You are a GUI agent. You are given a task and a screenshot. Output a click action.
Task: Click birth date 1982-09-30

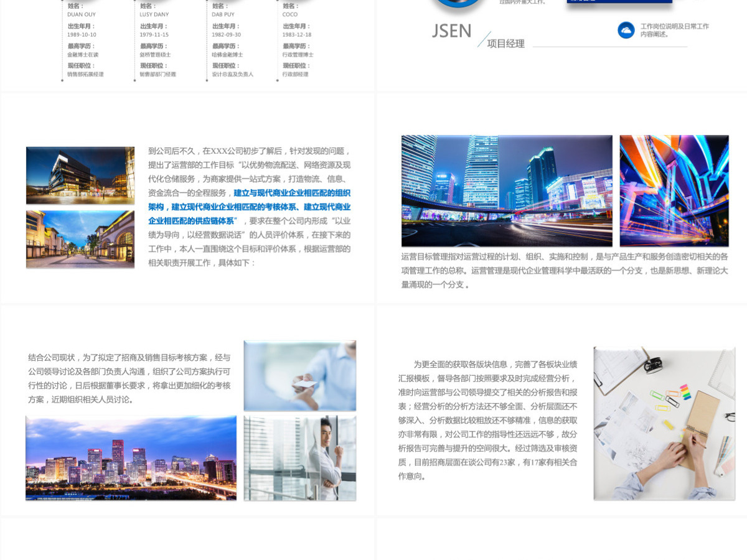click(226, 35)
